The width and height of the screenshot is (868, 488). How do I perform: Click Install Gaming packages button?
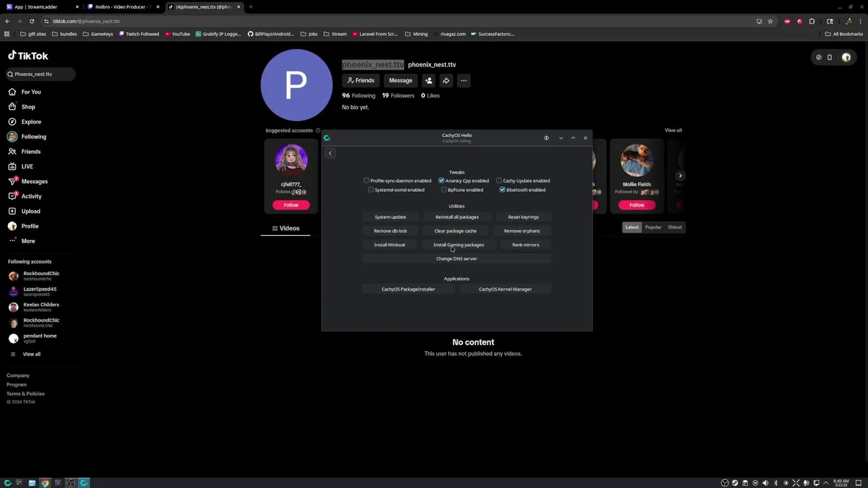coord(458,245)
